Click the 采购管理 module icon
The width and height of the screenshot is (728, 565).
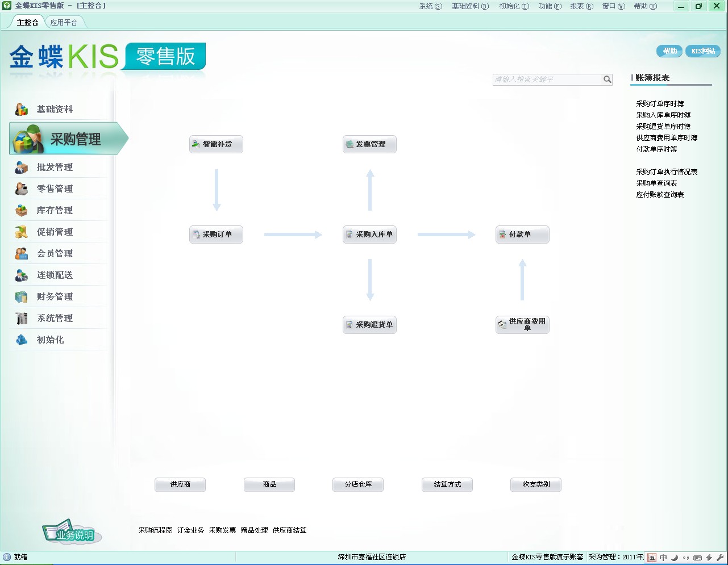click(x=28, y=139)
